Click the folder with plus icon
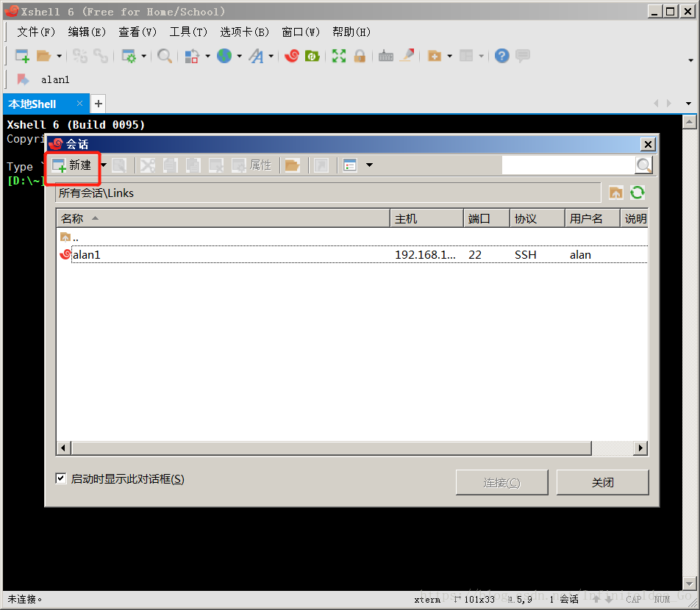Image resolution: width=700 pixels, height=610 pixels. pyautogui.click(x=435, y=56)
